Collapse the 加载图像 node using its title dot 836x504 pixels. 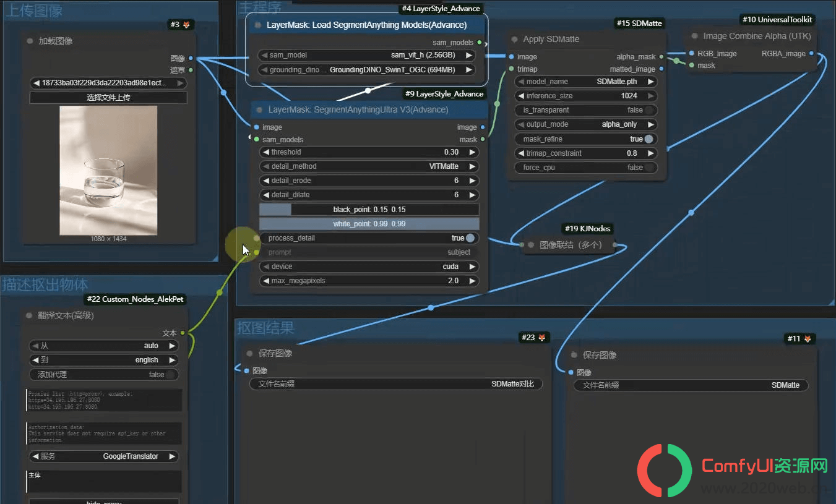tap(30, 41)
